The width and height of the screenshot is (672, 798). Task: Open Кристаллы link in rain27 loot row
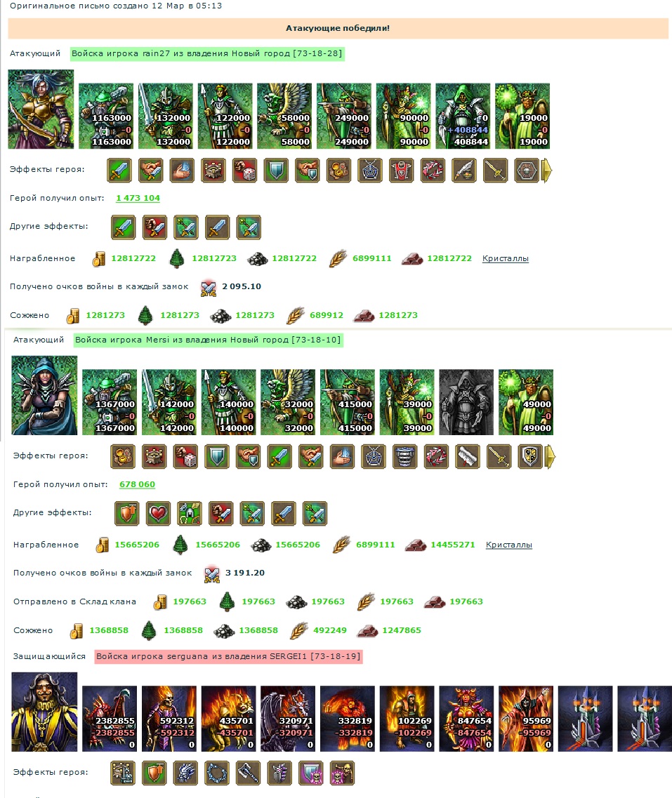506,258
